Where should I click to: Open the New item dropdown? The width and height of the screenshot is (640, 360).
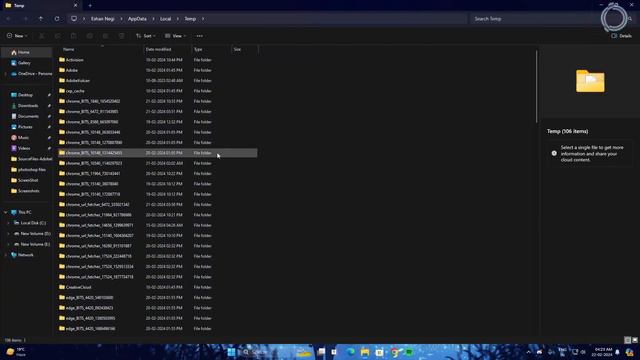[17, 36]
